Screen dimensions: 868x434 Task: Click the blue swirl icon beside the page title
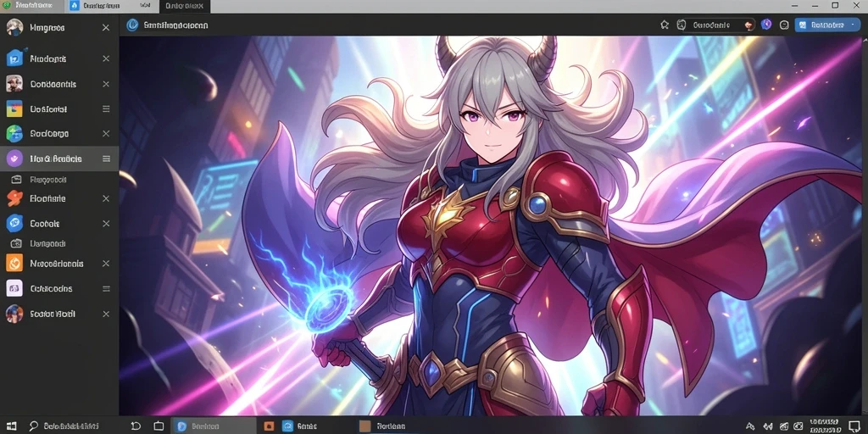[x=132, y=25]
